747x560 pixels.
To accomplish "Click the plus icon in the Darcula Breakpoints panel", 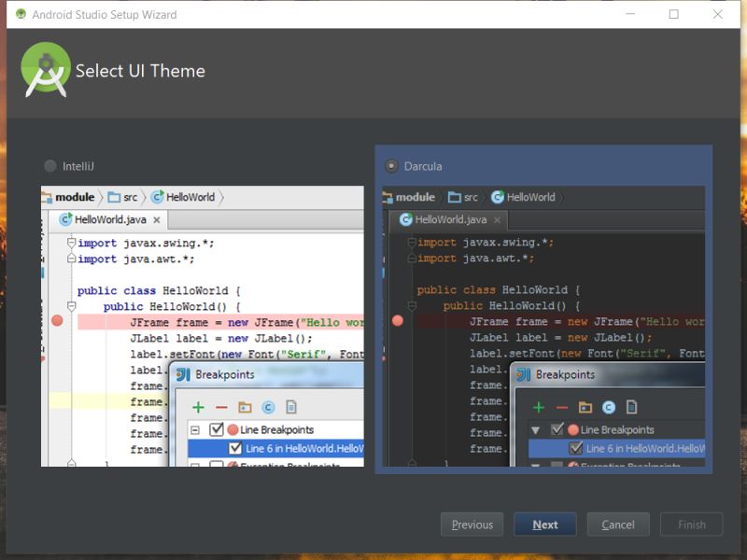I will click(540, 408).
